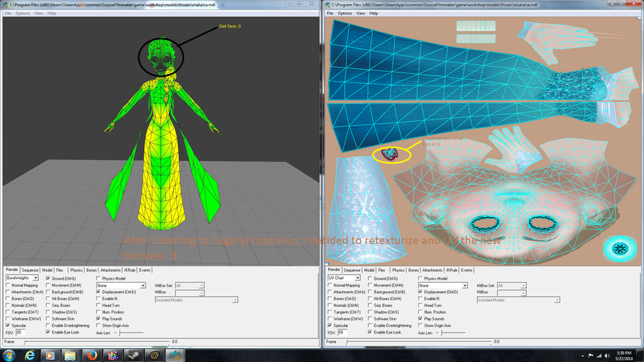
Task: Enable Normal Mapping in the BoneWeights window
Action: coord(8,285)
